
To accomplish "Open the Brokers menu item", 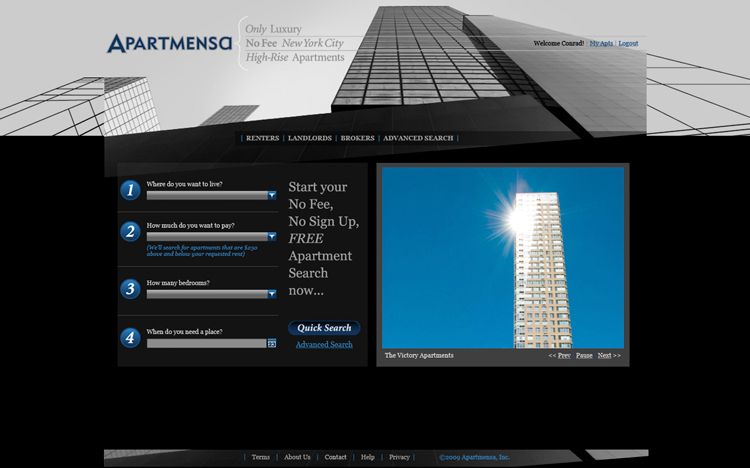I will click(357, 138).
